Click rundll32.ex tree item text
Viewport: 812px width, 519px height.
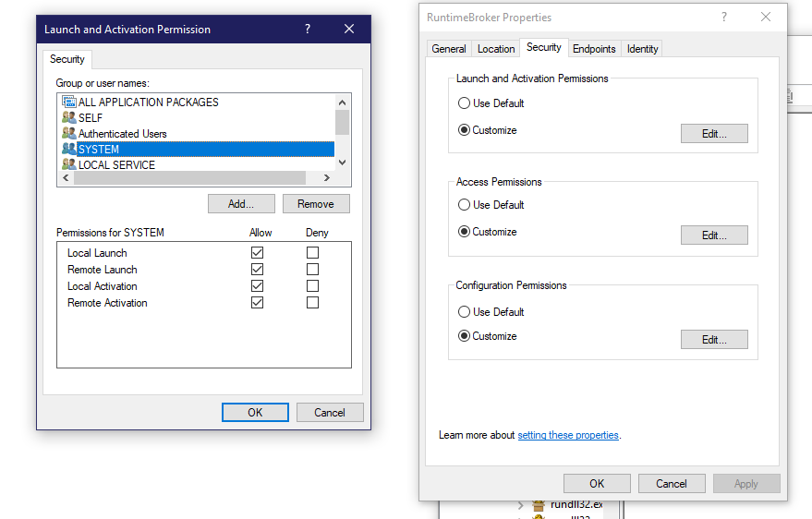click(x=576, y=504)
